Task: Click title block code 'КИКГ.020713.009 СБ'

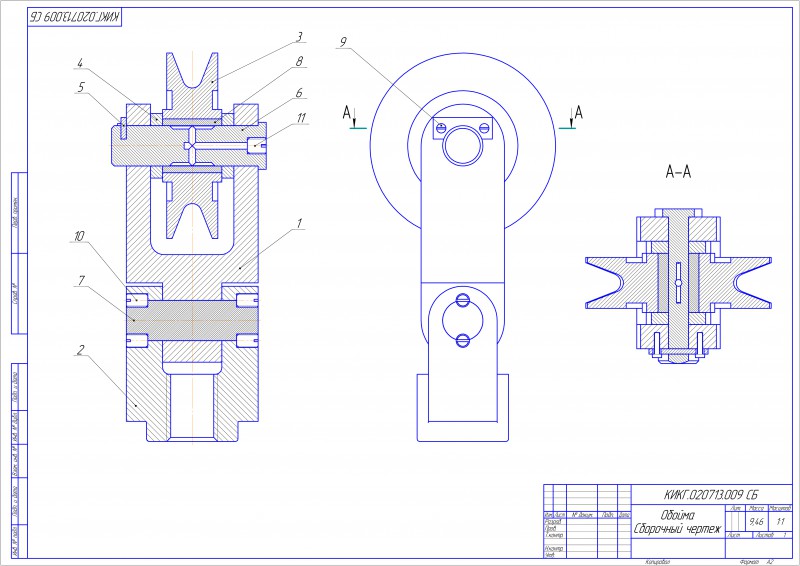Action: pyautogui.click(x=711, y=495)
